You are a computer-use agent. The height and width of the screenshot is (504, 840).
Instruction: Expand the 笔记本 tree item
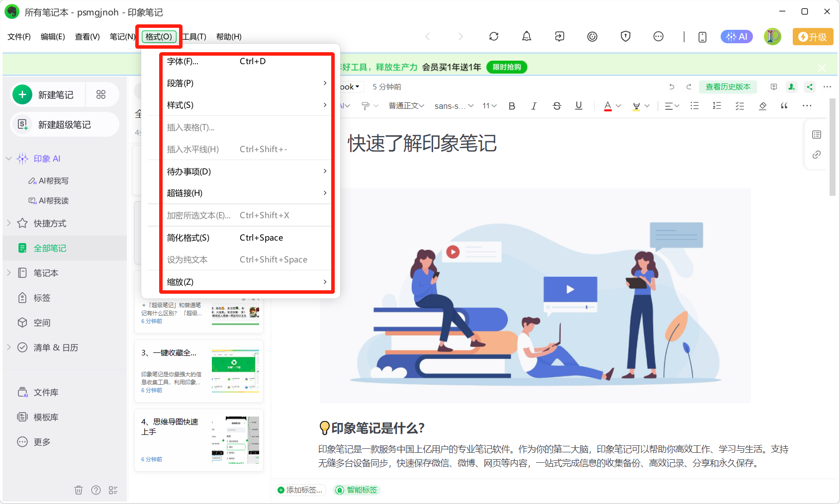pos(8,273)
